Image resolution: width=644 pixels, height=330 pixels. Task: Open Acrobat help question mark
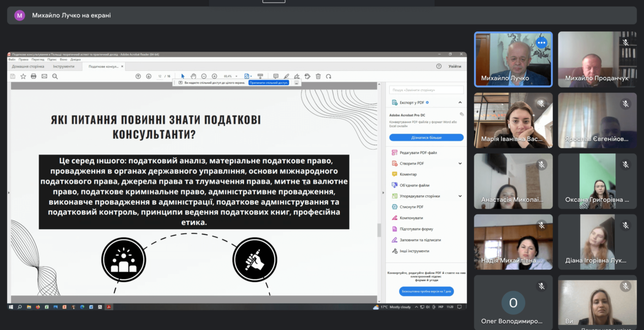(x=439, y=66)
